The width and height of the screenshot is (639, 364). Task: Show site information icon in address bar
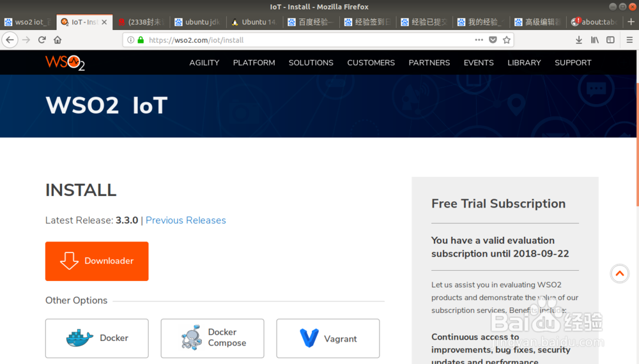click(x=130, y=40)
